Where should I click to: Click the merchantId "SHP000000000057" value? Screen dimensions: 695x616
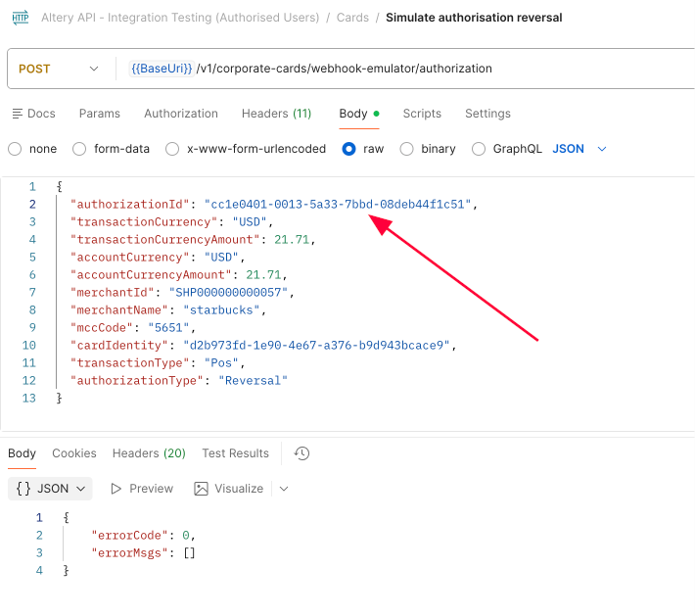pos(228,292)
